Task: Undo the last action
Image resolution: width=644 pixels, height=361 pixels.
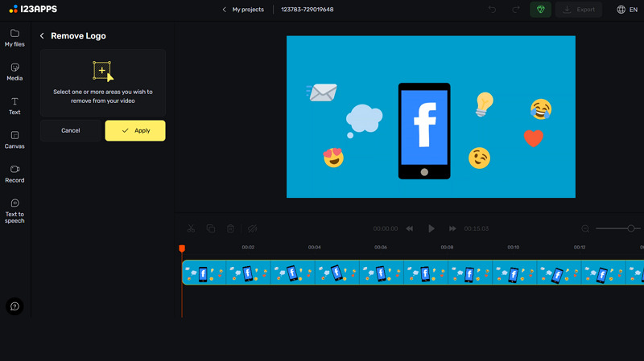Action: click(x=492, y=10)
